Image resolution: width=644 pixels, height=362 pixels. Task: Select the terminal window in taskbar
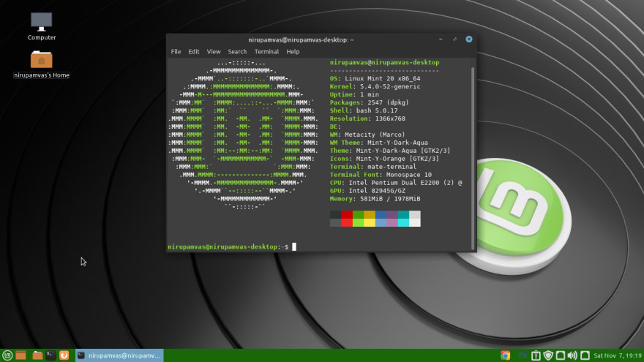[119, 355]
